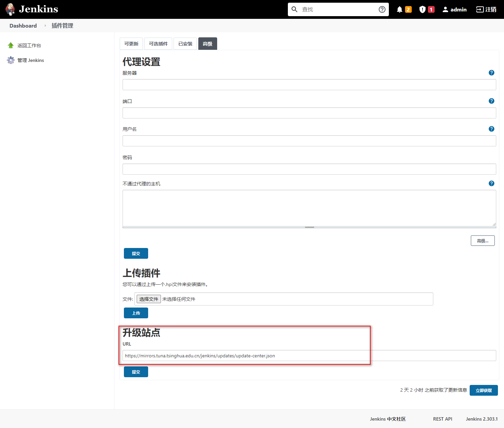Focus the update site URL field

pyautogui.click(x=309, y=356)
